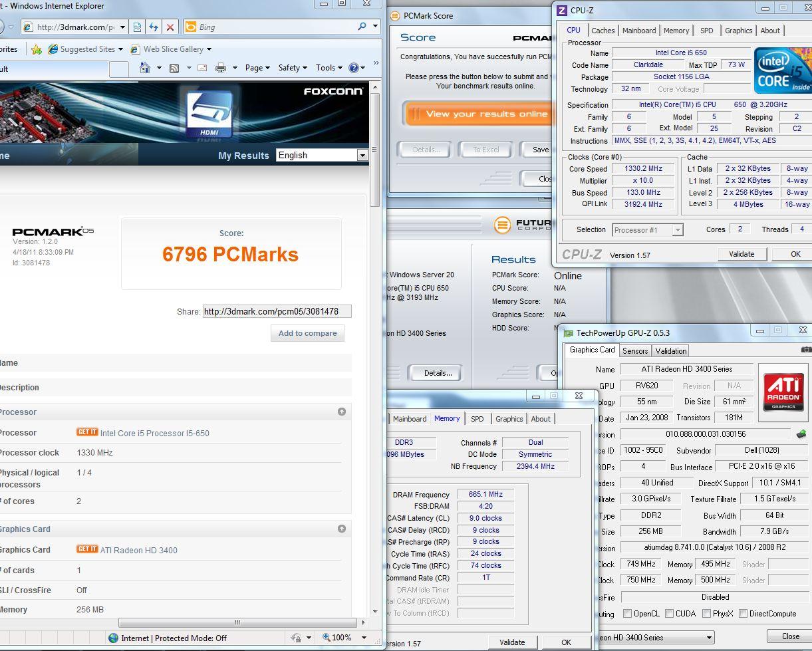The height and width of the screenshot is (651, 812).
Task: Open the Bing search provider dropdown arrow
Action: pyautogui.click(x=376, y=27)
